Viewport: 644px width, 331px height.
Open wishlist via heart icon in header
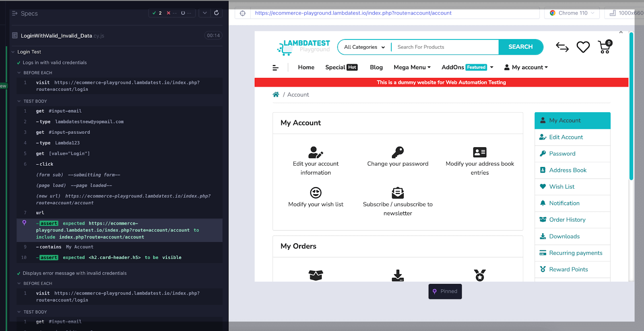coord(583,47)
